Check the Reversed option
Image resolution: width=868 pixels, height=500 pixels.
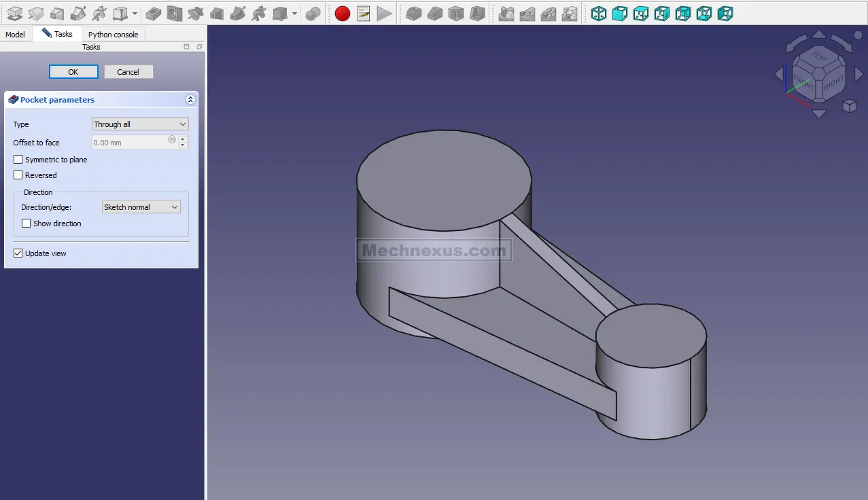(18, 175)
